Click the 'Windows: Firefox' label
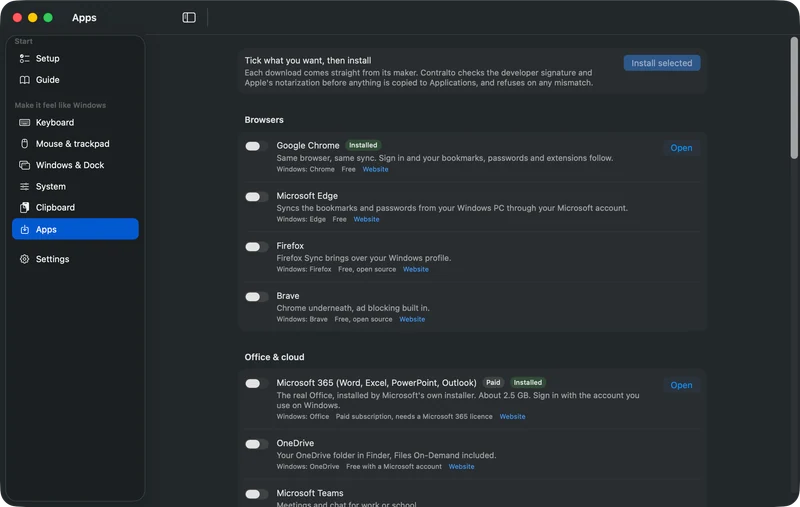 [x=304, y=269]
